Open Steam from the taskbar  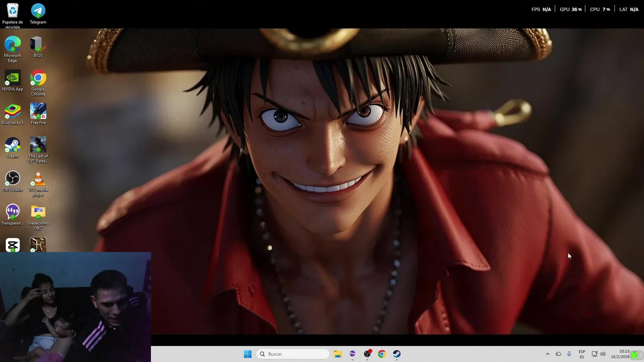(396, 354)
